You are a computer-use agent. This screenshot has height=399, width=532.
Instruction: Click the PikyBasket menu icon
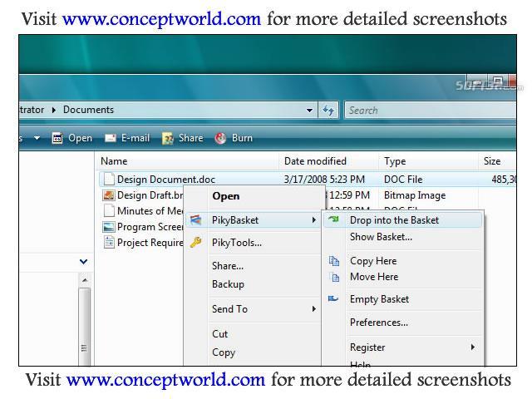[196, 219]
